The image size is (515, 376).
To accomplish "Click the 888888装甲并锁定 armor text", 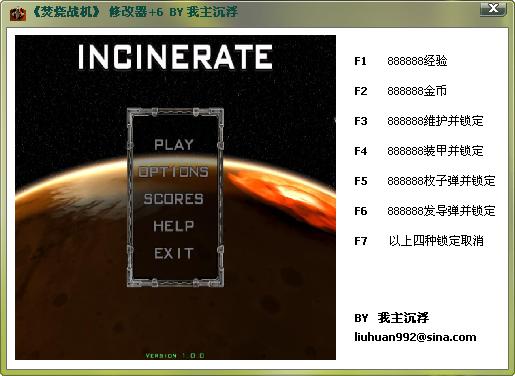I will [x=435, y=151].
